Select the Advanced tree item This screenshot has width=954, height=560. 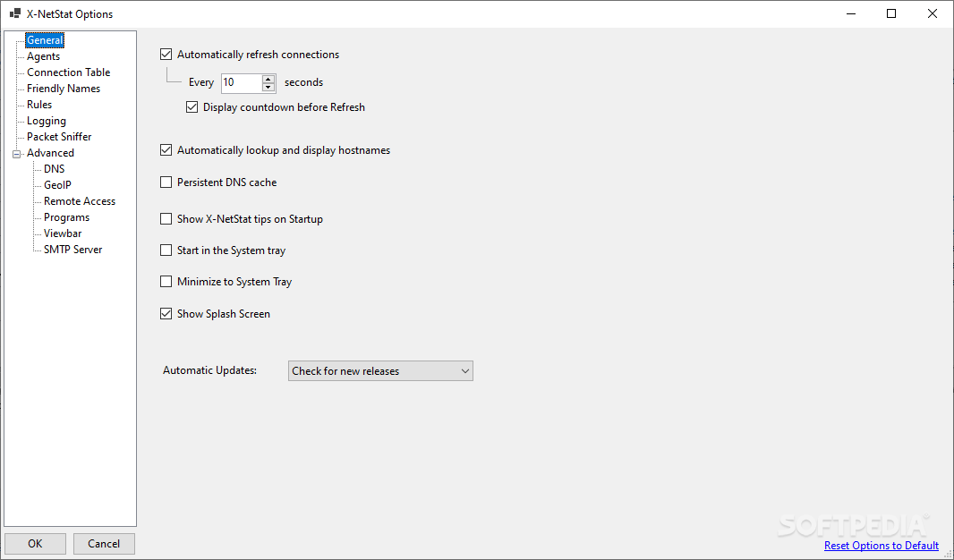(x=50, y=153)
